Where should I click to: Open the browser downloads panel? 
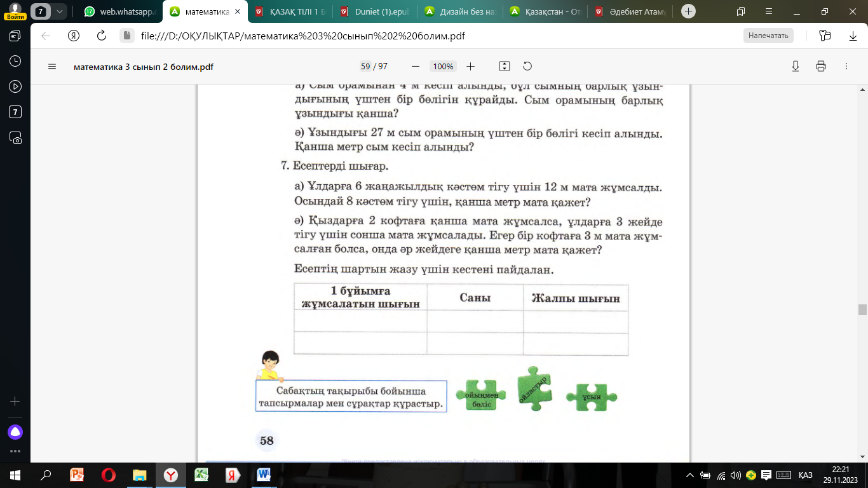[853, 36]
